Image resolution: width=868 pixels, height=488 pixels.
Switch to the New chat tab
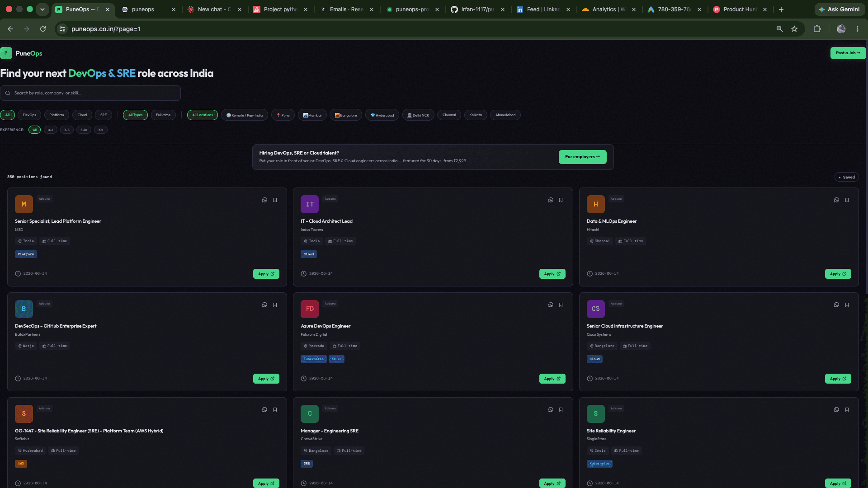point(214,9)
